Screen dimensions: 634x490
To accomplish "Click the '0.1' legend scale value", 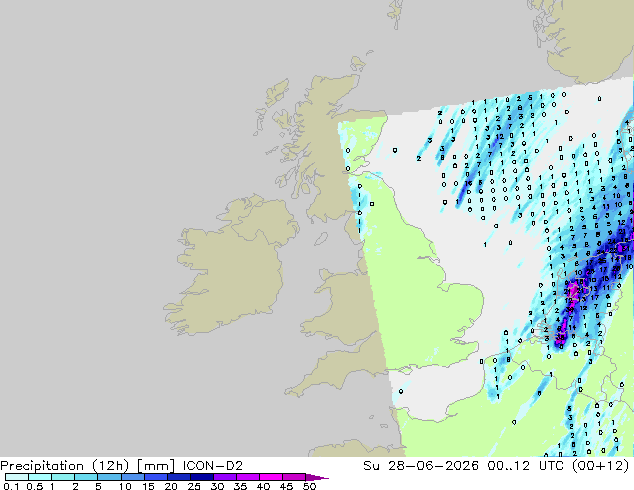I will (11, 486).
